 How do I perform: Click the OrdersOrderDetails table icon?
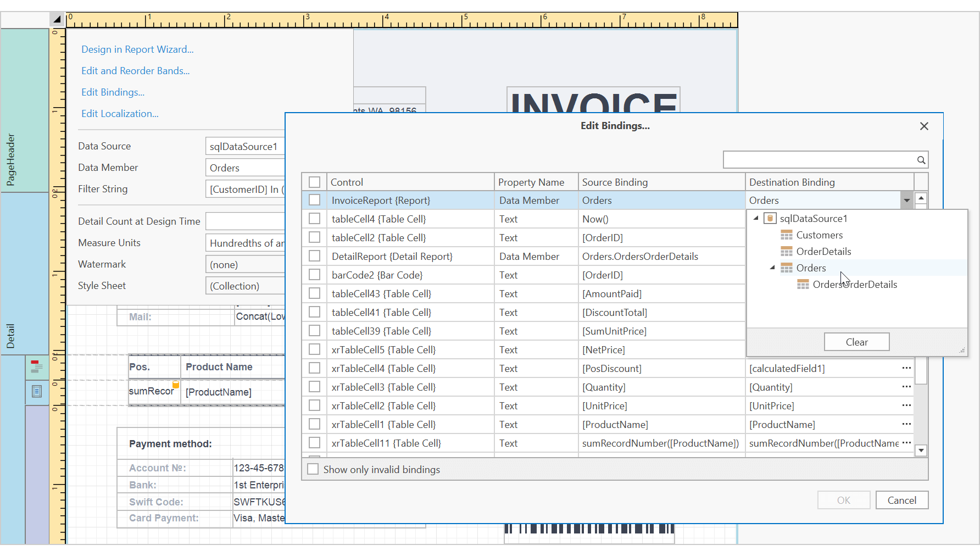[803, 284]
